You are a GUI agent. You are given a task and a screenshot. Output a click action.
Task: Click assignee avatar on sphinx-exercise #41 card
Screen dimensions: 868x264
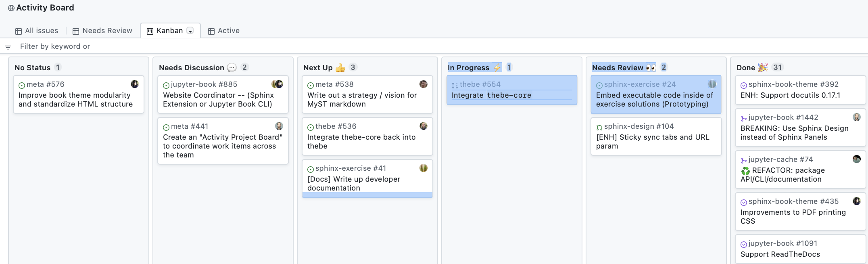[423, 168]
